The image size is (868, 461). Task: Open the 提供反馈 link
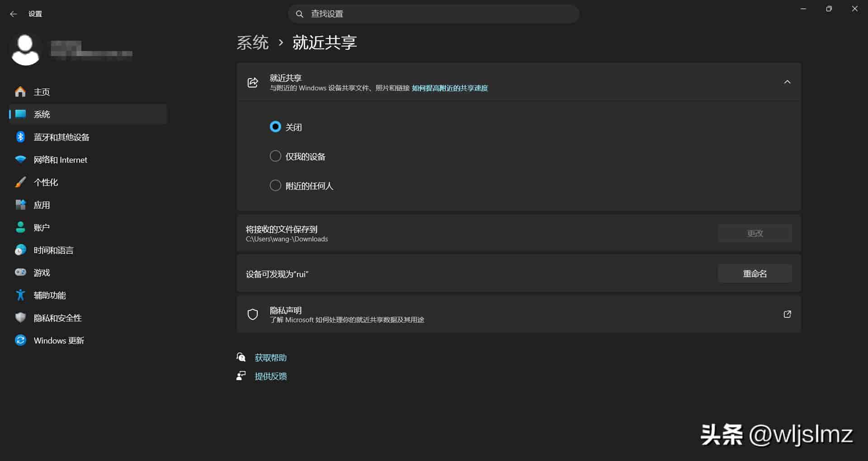(x=271, y=376)
